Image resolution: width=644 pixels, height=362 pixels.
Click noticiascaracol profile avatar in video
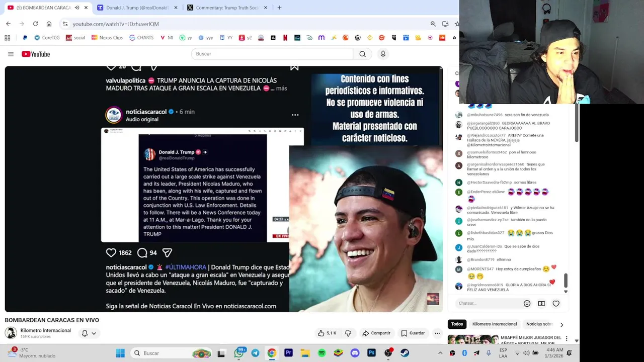click(114, 115)
